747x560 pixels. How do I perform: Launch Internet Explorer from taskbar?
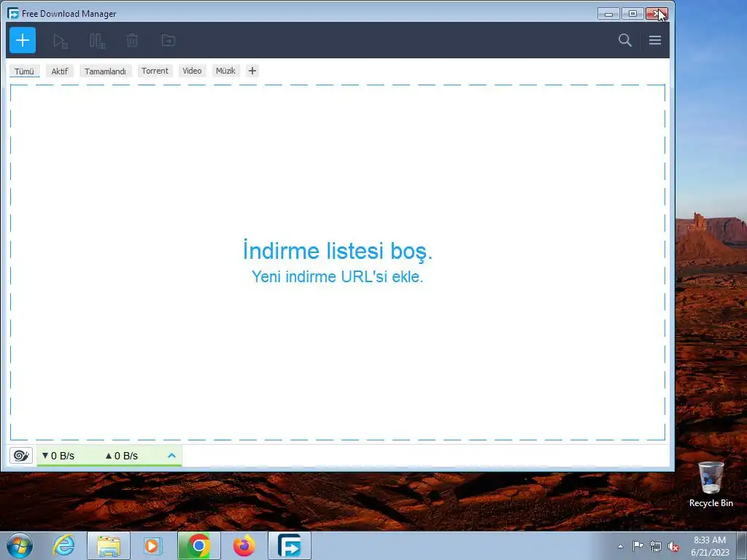coord(64,545)
